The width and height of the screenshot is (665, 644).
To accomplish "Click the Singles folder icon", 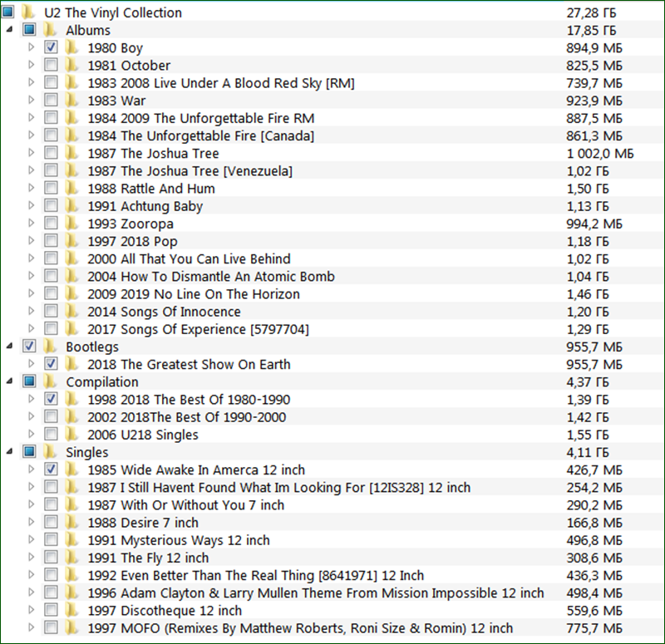I will click(x=50, y=451).
